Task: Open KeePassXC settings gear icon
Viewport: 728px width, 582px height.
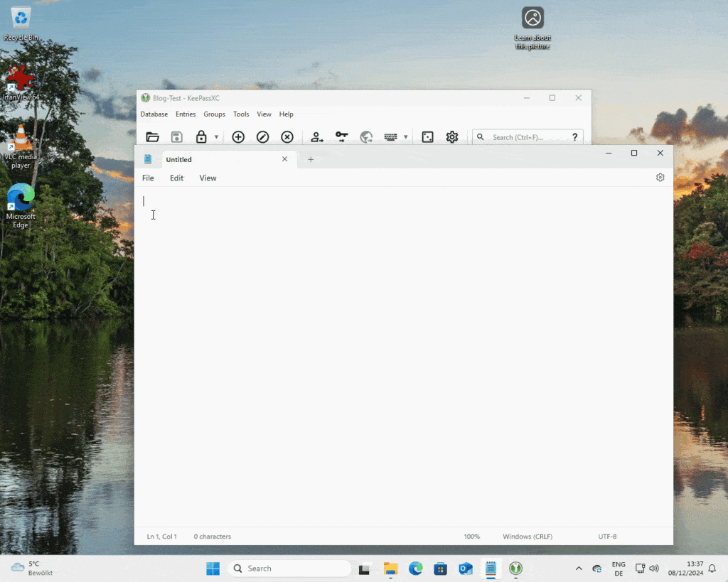Action: pyautogui.click(x=452, y=137)
